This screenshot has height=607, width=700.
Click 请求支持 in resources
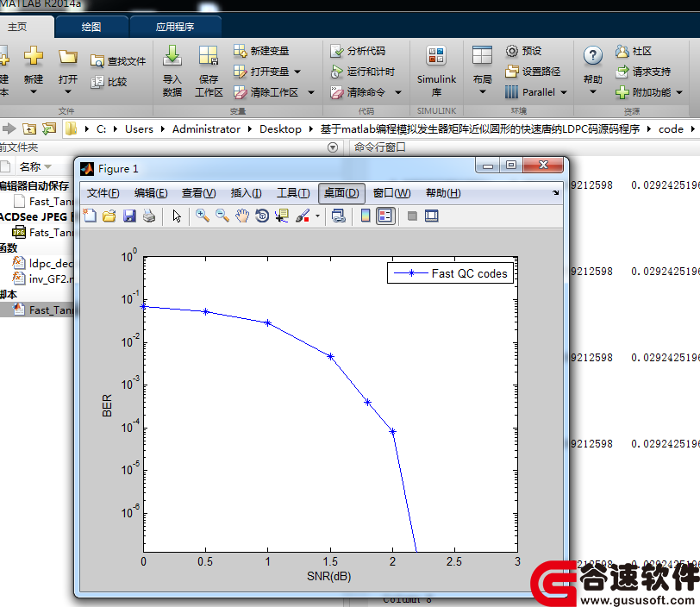click(x=643, y=72)
